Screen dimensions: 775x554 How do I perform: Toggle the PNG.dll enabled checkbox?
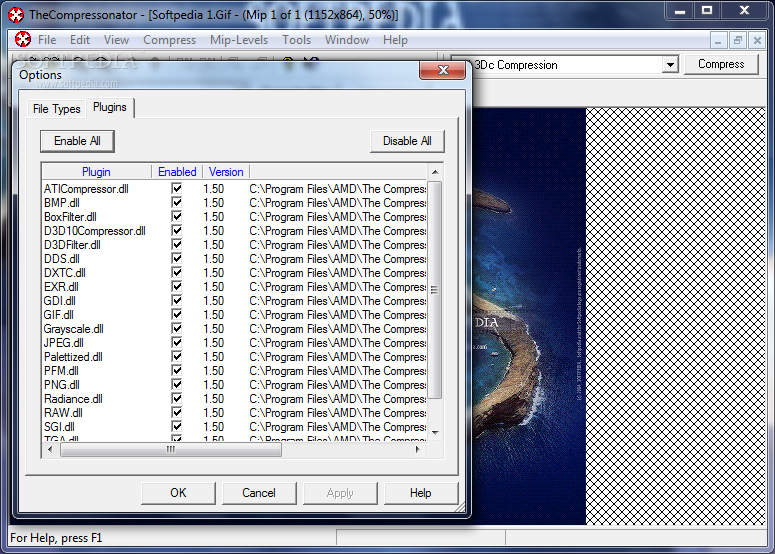click(176, 384)
